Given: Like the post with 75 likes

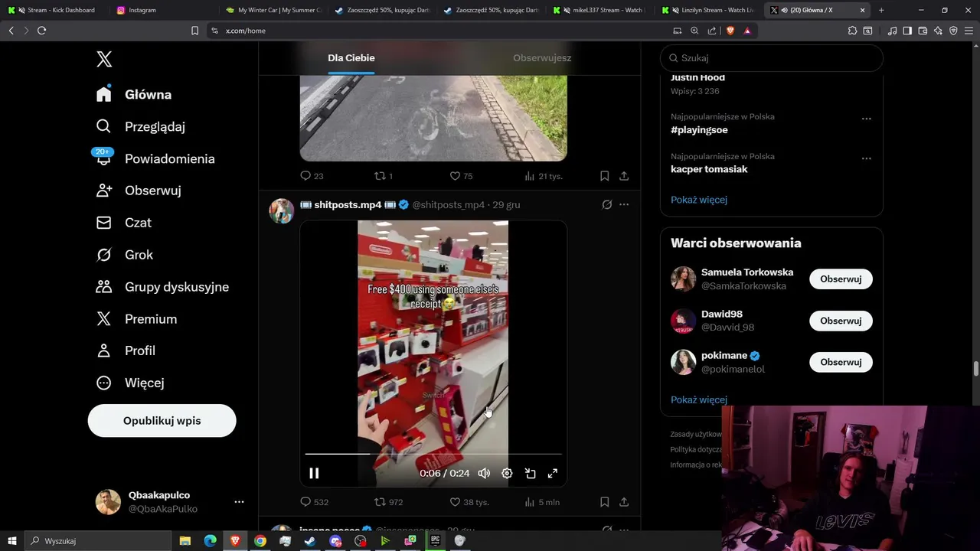Looking at the screenshot, I should click(461, 176).
